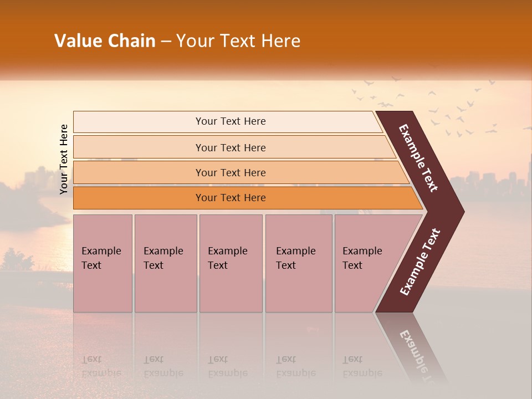Image resolution: width=532 pixels, height=399 pixels.
Task: Select the orange header banner area
Action: click(x=266, y=39)
